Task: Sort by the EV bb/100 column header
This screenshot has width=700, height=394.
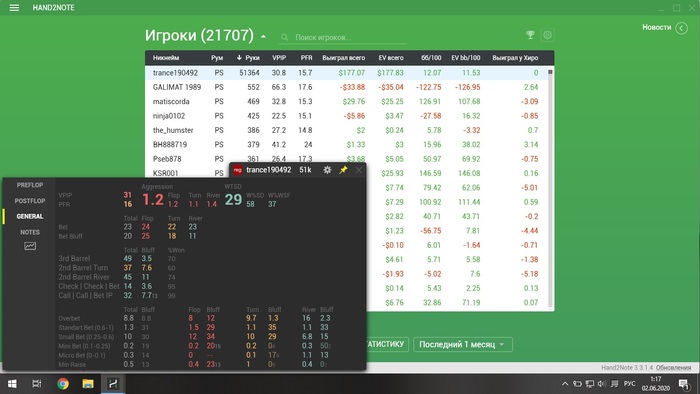Action: (466, 58)
